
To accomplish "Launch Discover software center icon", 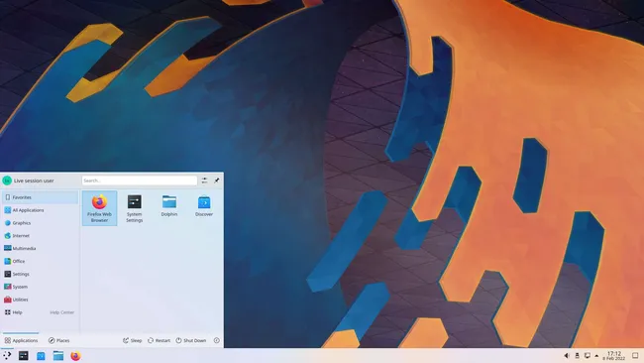I will click(204, 206).
